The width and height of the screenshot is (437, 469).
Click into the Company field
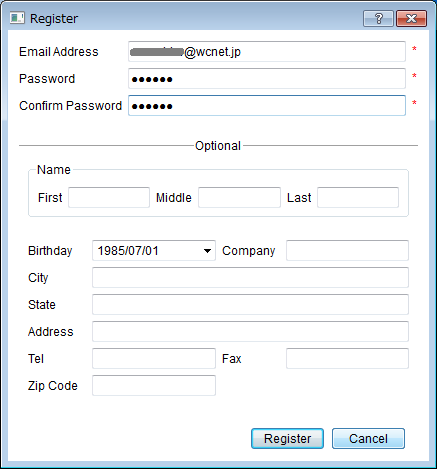pos(347,250)
